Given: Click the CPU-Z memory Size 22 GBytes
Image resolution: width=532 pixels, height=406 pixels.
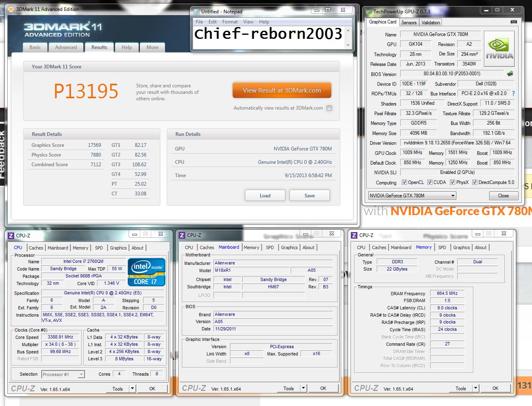Looking at the screenshot, I should tap(397, 269).
